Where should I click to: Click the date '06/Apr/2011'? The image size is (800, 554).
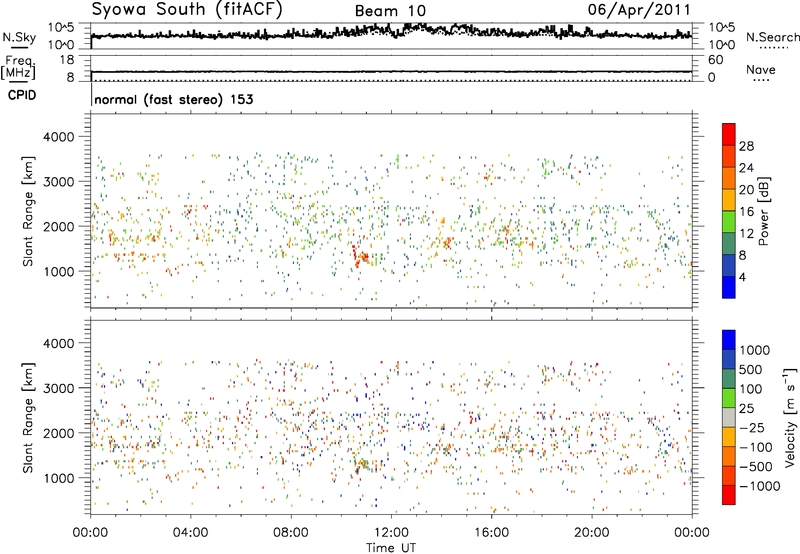pos(639,10)
